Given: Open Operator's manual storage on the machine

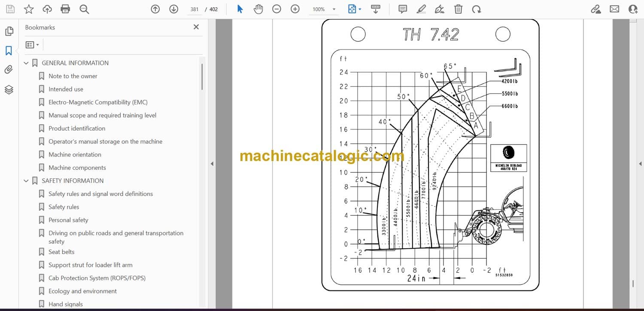Looking at the screenshot, I should 106,141.
